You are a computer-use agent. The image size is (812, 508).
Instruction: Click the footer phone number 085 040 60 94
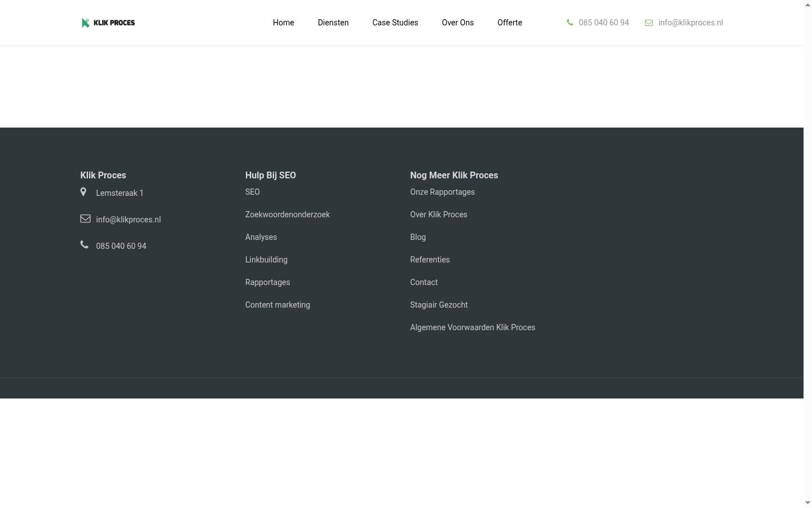[121, 246]
